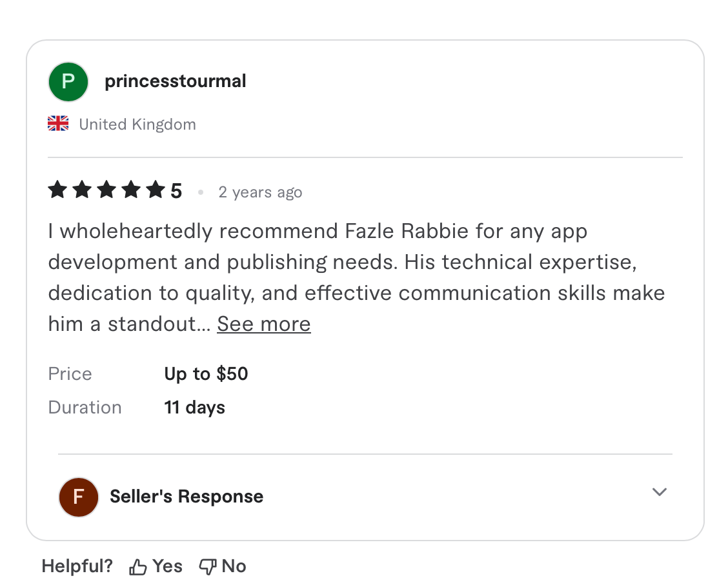Screen dimensions: 728x587
Task: Select the 2 years ago timestamp
Action: (x=260, y=192)
